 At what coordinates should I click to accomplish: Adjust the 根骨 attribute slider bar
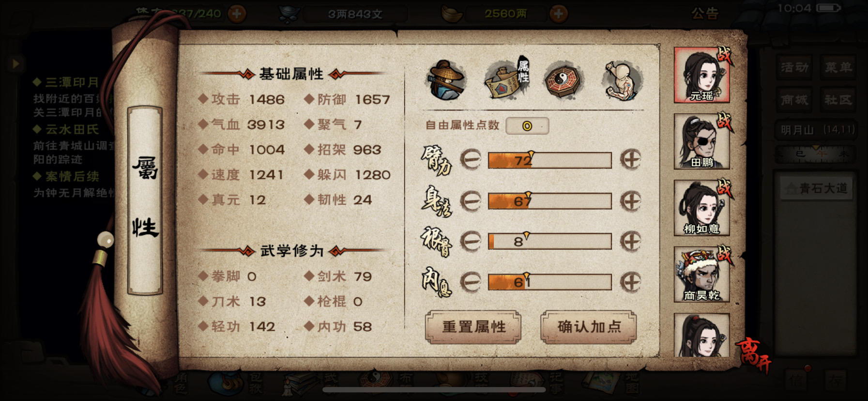(549, 241)
